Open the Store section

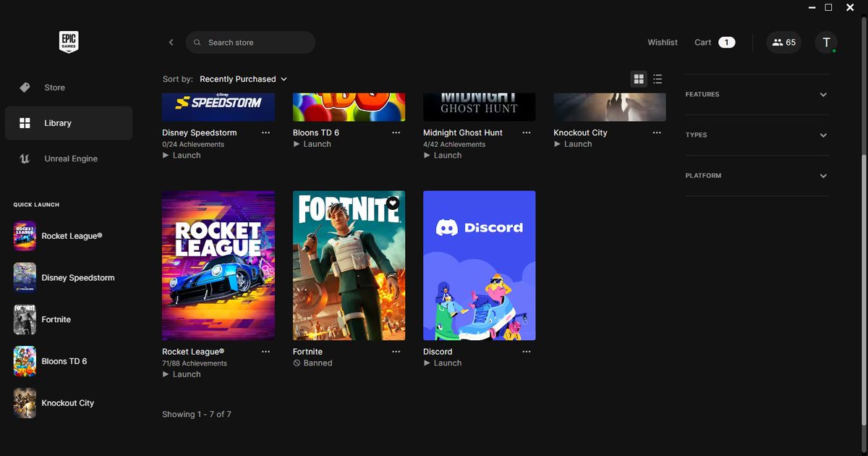coord(69,88)
